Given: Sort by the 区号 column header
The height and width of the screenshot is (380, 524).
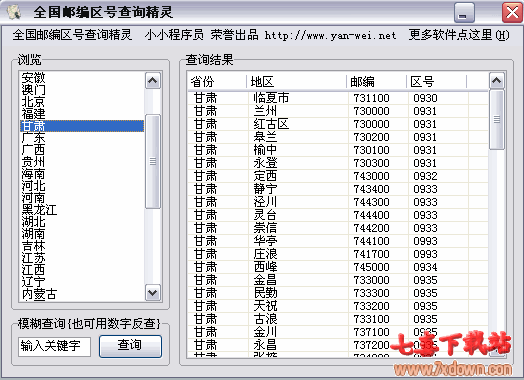Looking at the screenshot, I should coord(436,82).
